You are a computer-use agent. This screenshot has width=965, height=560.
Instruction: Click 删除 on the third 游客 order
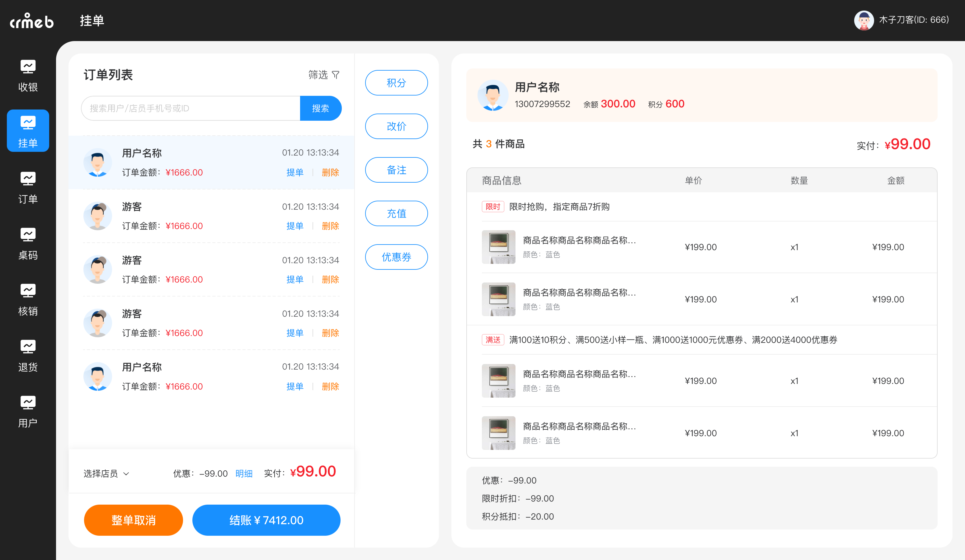coord(330,333)
